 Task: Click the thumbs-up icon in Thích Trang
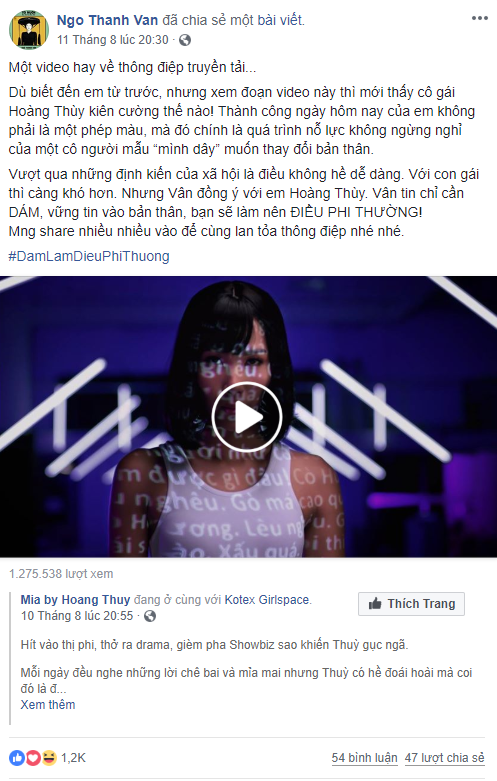pos(375,604)
